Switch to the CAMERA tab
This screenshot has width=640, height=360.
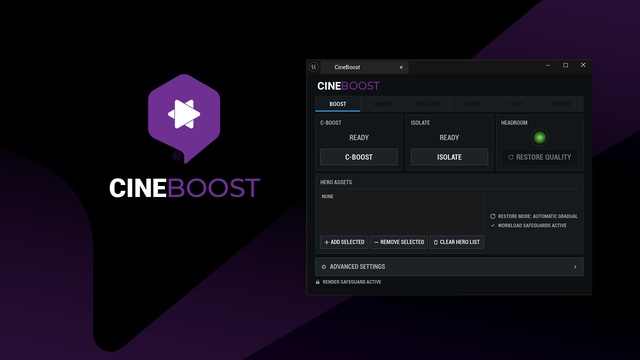point(382,104)
